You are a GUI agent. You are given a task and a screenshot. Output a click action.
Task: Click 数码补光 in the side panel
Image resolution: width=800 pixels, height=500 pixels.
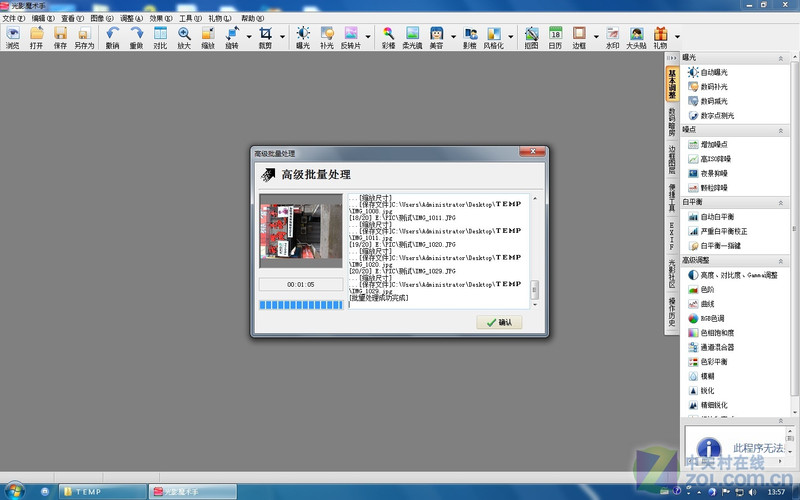[708, 87]
